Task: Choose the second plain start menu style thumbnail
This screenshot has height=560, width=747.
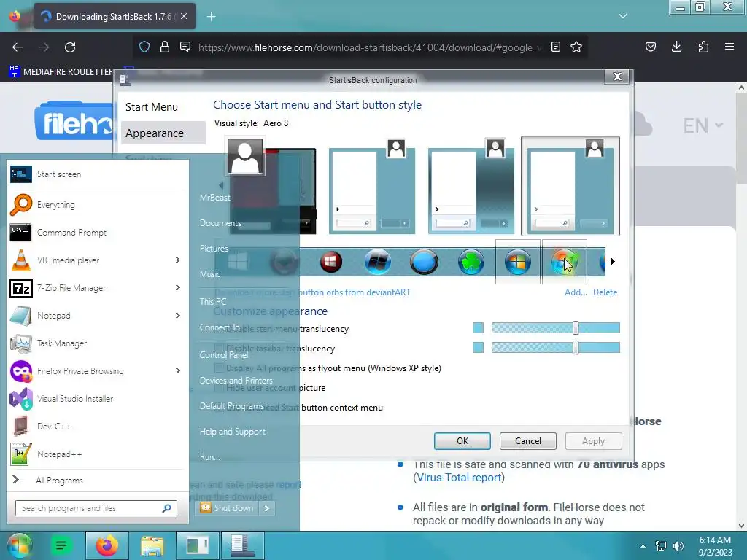Action: [372, 190]
